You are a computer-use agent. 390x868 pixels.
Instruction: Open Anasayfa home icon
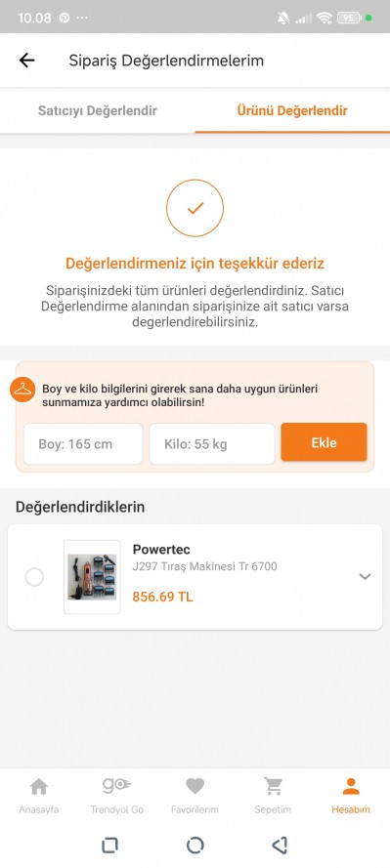click(x=39, y=786)
